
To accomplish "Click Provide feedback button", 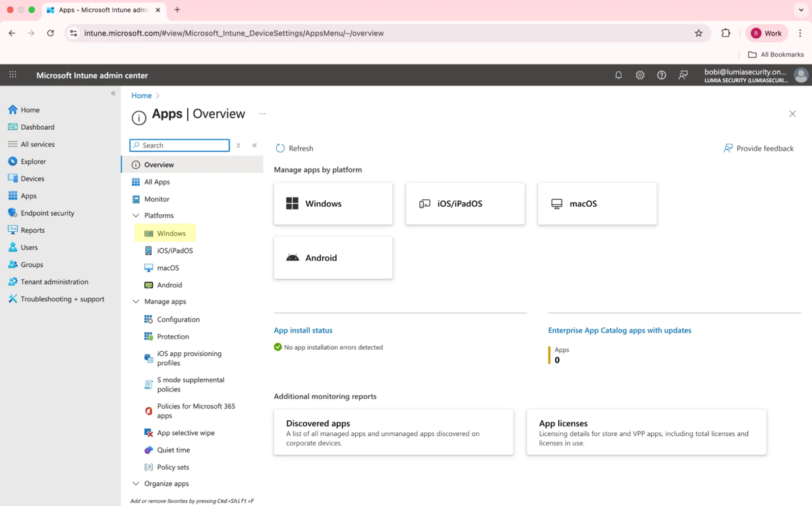I will pyautogui.click(x=759, y=148).
